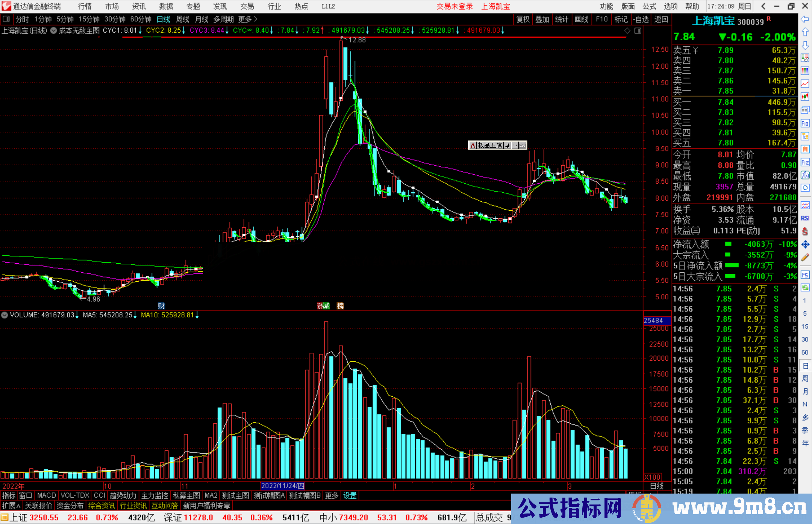Click the left chevron in title bar
The height and width of the screenshot is (524, 812).
(x=763, y=6)
